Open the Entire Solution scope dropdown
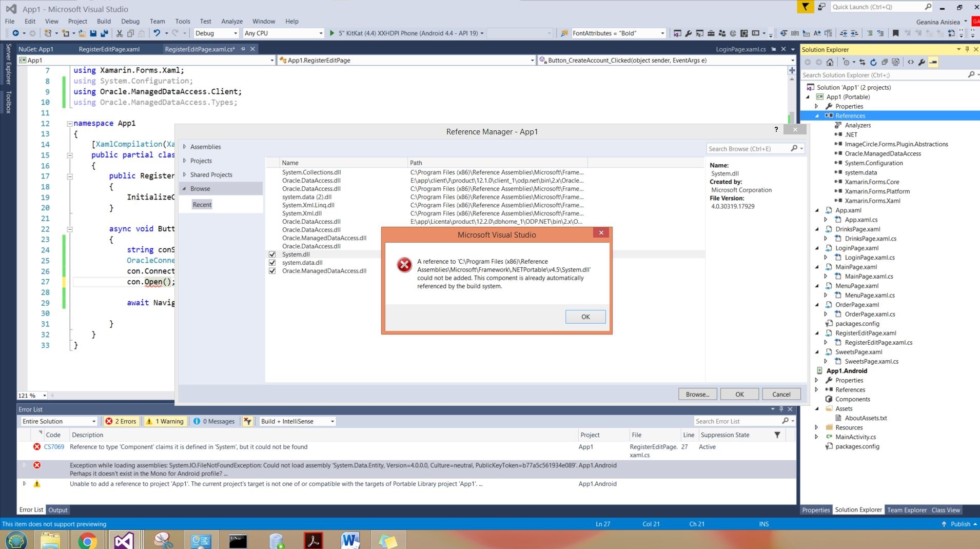 click(x=59, y=421)
